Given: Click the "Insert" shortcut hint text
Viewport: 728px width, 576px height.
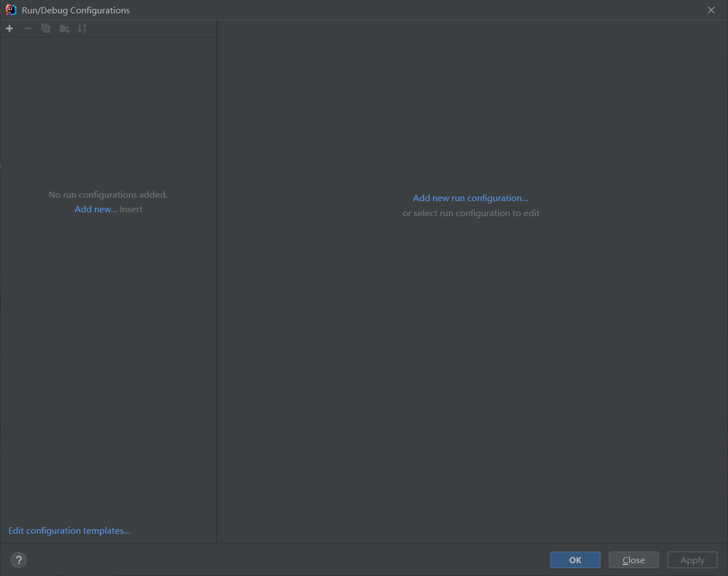Looking at the screenshot, I should (132, 209).
